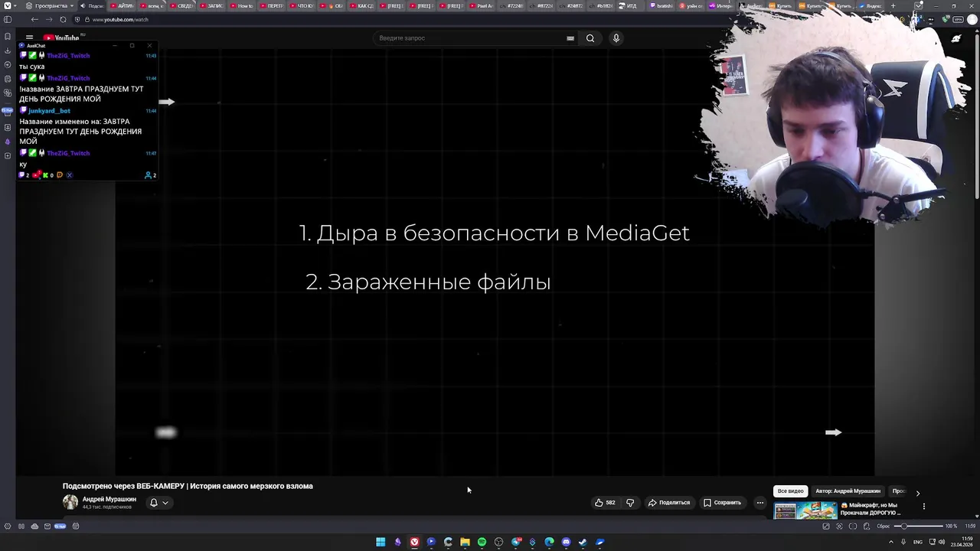Viewport: 980px width, 551px height.
Task: Capture page with the camera icon
Action: click(x=839, y=527)
